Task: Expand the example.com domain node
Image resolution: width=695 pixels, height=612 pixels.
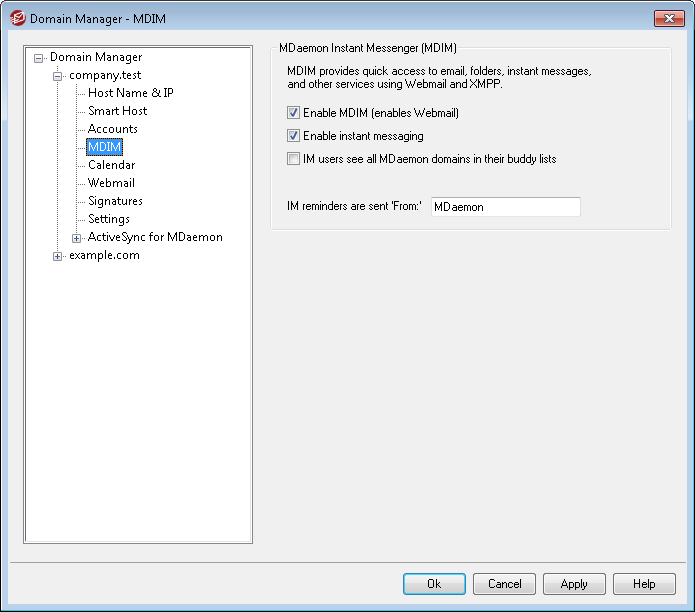Action: pyautogui.click(x=57, y=256)
